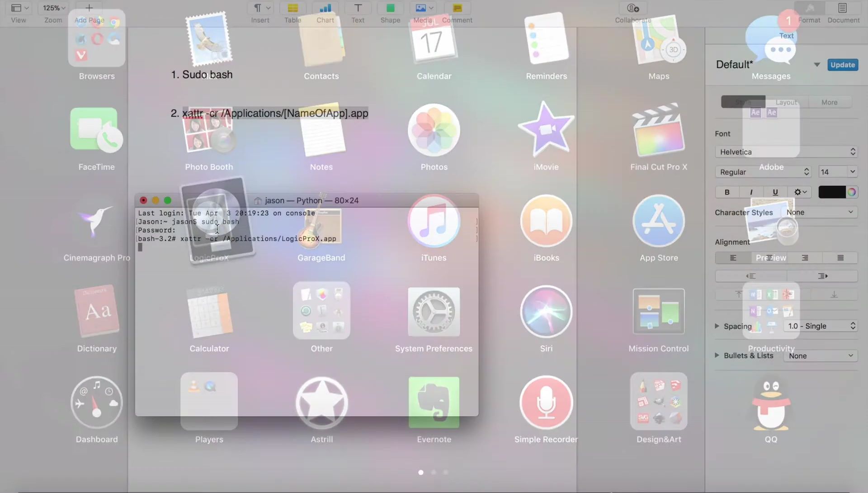This screenshot has height=493, width=868.
Task: Open Dictionary app icon
Action: pyautogui.click(x=96, y=312)
